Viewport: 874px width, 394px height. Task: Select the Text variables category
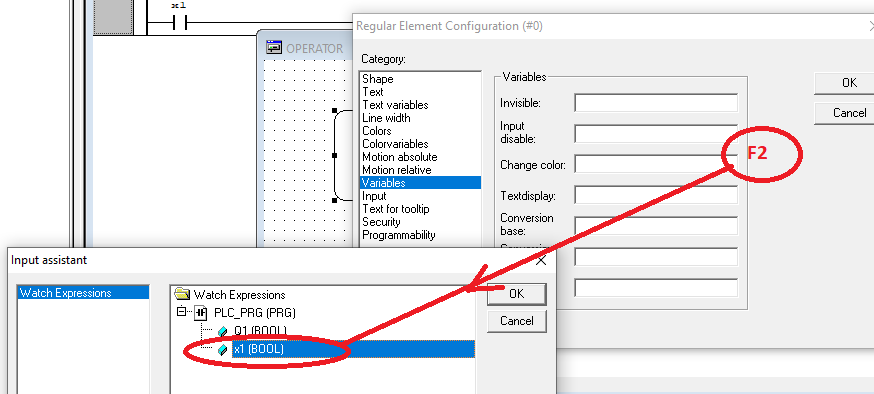[x=395, y=105]
